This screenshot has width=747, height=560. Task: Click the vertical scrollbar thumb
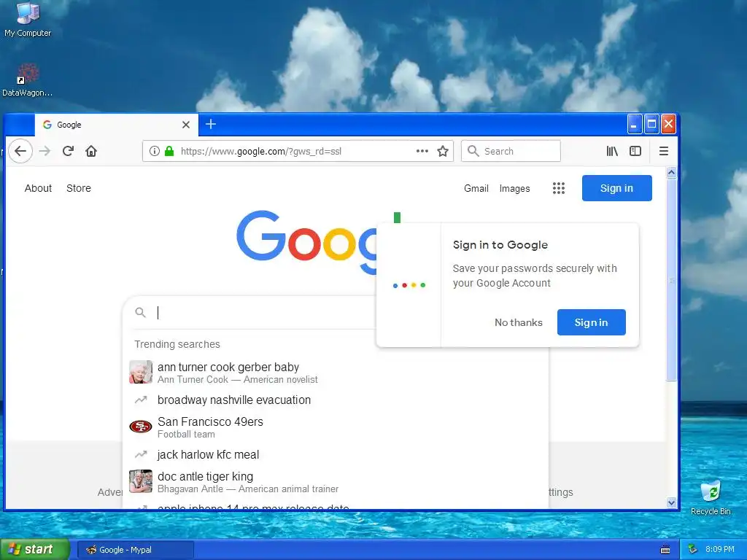[671, 280]
